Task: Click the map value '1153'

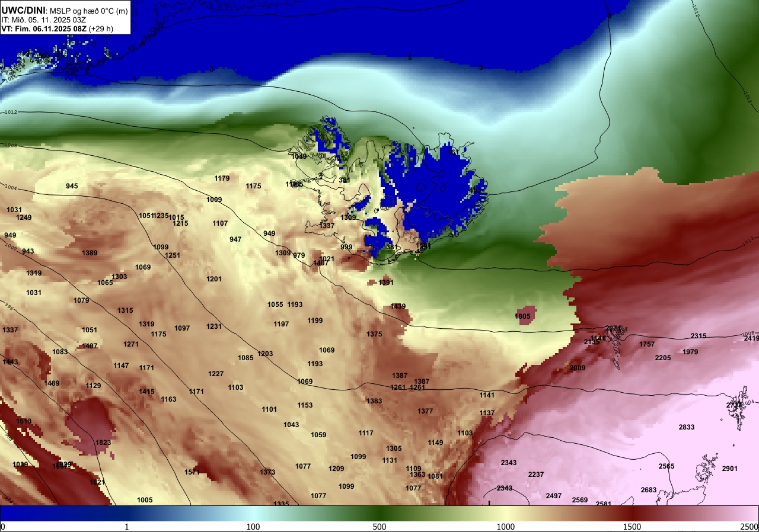Action: point(305,405)
